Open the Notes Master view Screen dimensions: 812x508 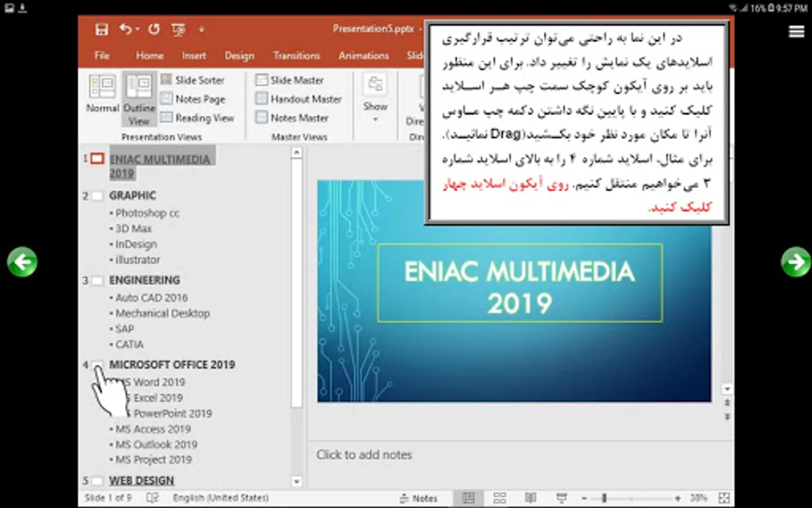point(292,117)
